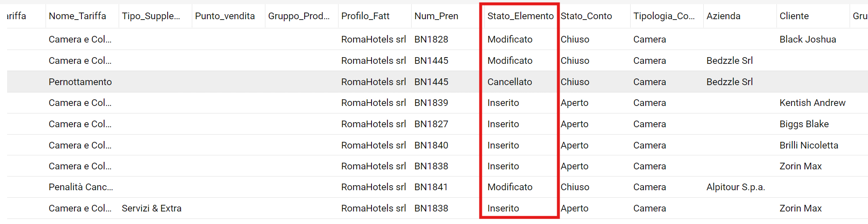The image size is (868, 224).
Task: Select the Tipologia_Co... column header
Action: 664,16
